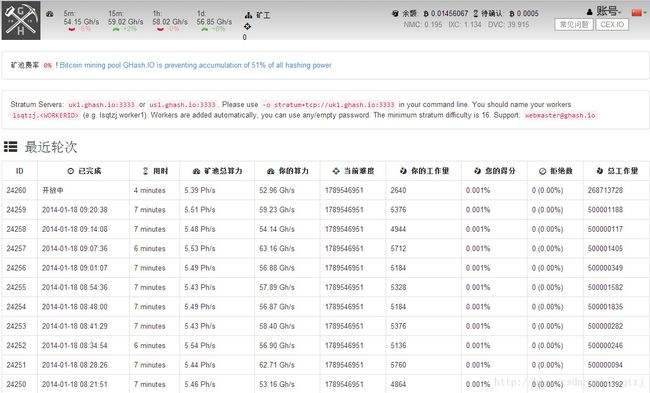This screenshot has width=650, height=393.
Task: Click the gauge icon in 你的算力 header
Action: 271,171
